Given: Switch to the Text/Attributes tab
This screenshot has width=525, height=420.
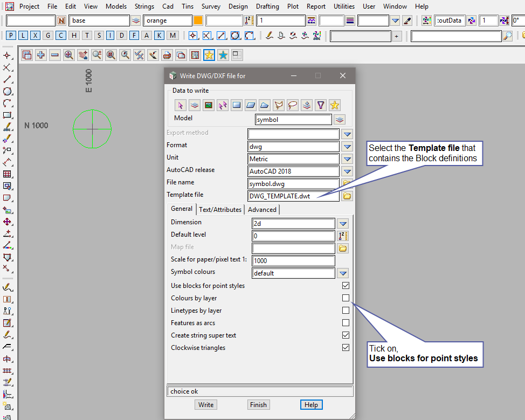Looking at the screenshot, I should [x=220, y=210].
